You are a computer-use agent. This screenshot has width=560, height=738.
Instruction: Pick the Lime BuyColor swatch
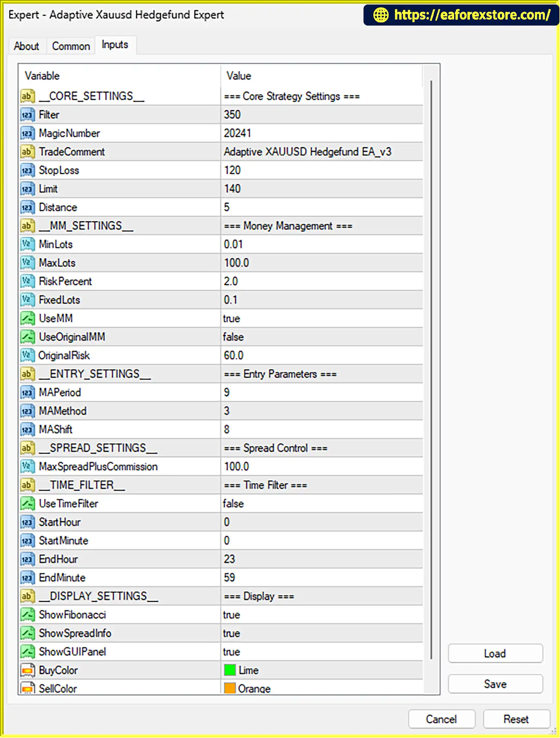[230, 670]
